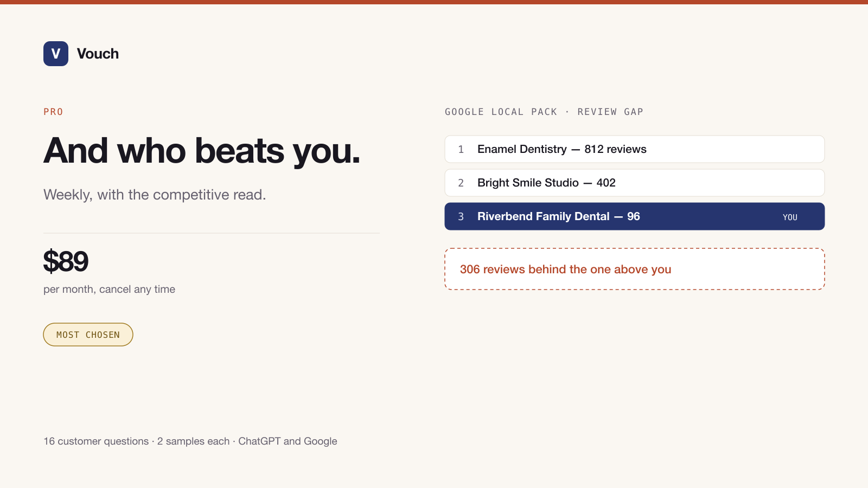
Task: Select the Enamel Dentistry 812 reviews row
Action: coord(635,149)
